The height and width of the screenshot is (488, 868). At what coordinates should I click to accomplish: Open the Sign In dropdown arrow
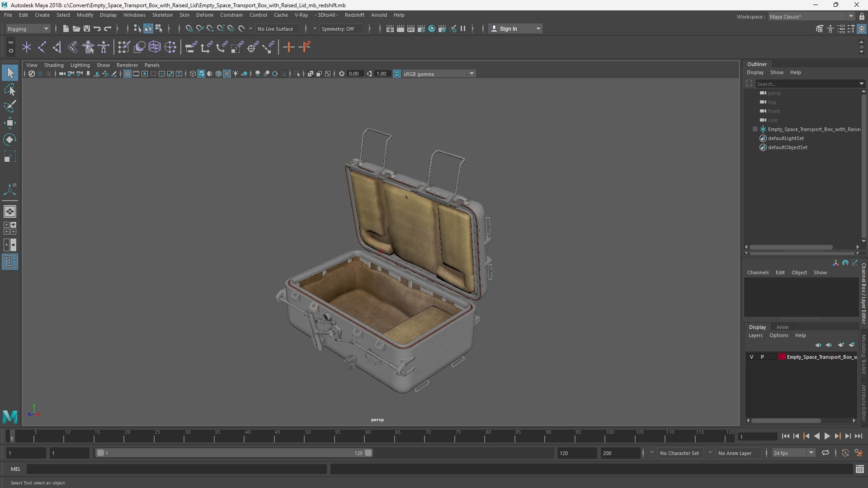(538, 28)
